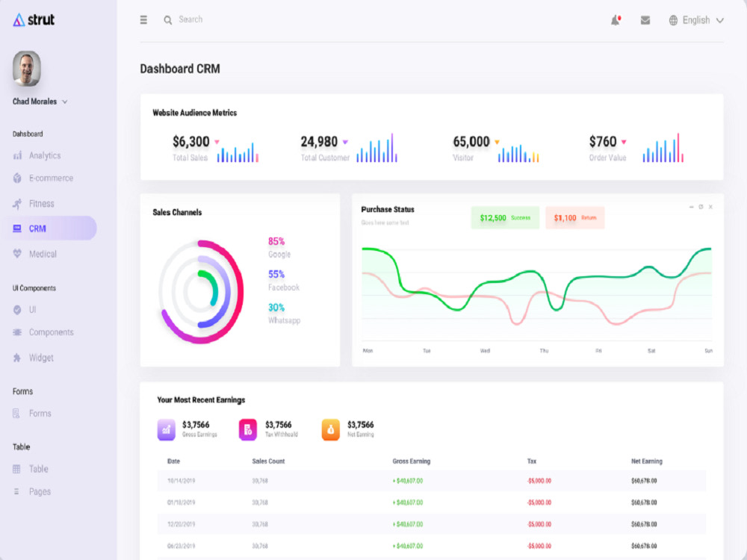This screenshot has height=560, width=747.
Task: Click the 12/20/2019 date cell
Action: tap(181, 524)
